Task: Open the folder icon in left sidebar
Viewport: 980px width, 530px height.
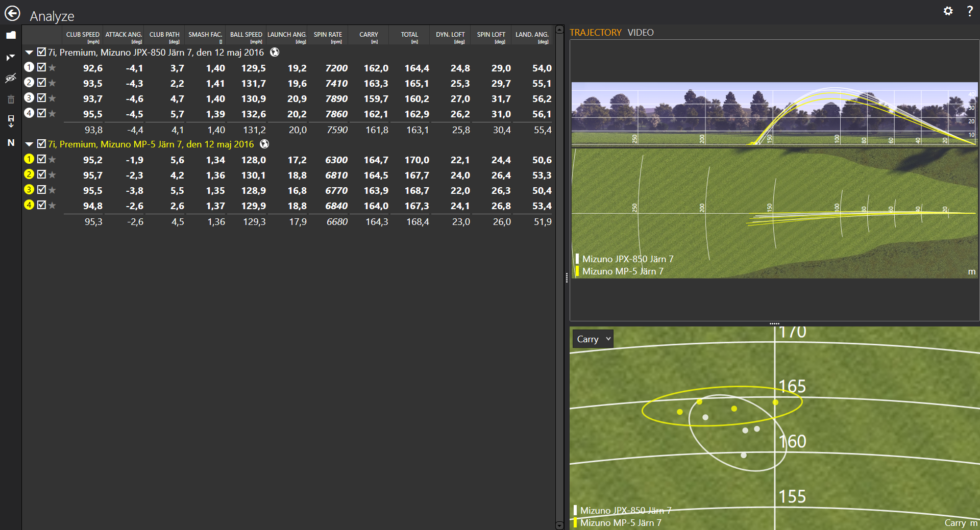Action: point(11,35)
